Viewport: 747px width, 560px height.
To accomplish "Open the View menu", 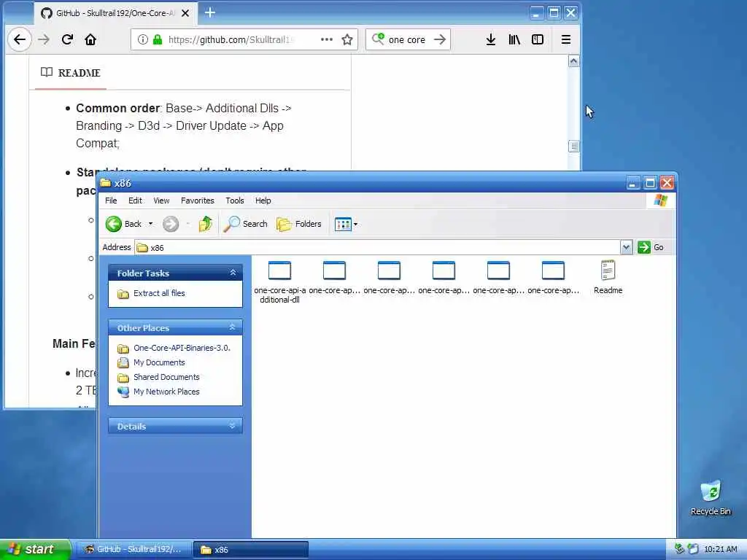I will (161, 201).
